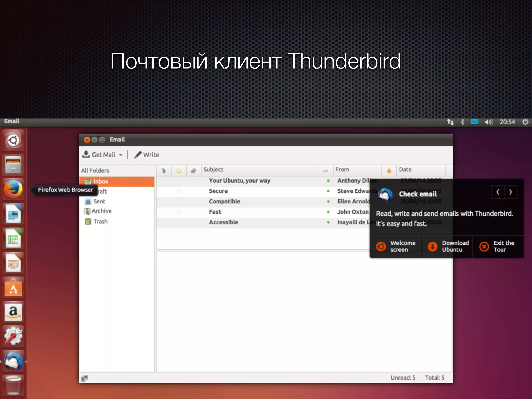
Task: Open LibreOffice Writer from launcher
Action: click(x=13, y=214)
